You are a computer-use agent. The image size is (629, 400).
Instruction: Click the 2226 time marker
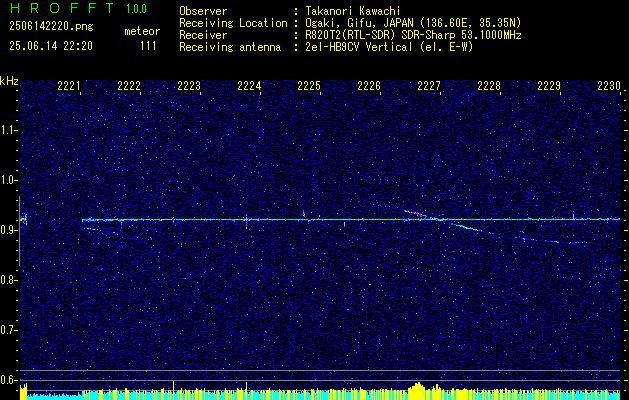coord(369,86)
